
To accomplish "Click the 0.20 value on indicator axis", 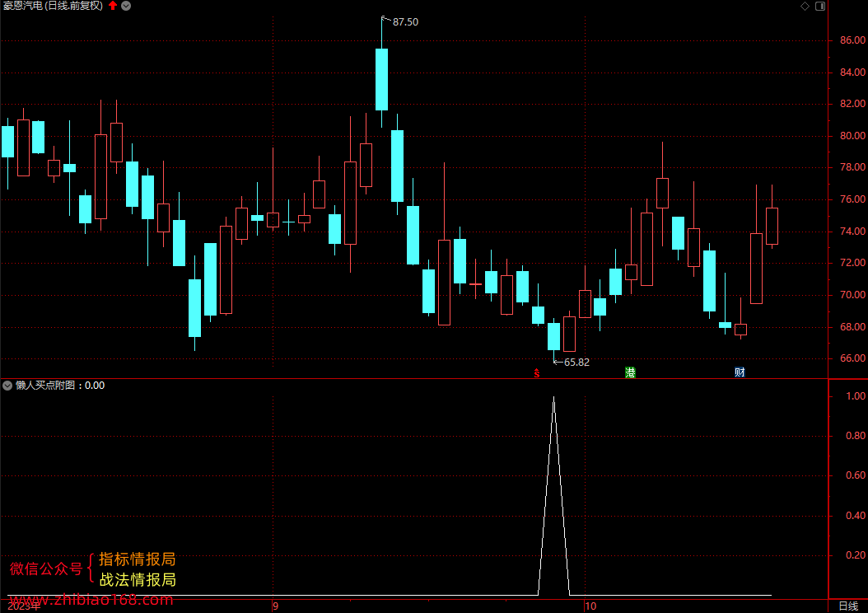I will (x=856, y=555).
